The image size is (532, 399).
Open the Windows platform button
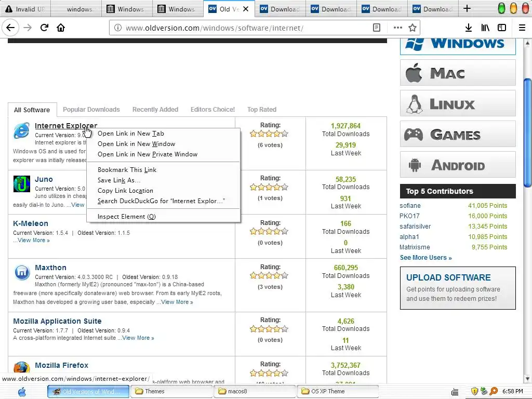[458, 46]
